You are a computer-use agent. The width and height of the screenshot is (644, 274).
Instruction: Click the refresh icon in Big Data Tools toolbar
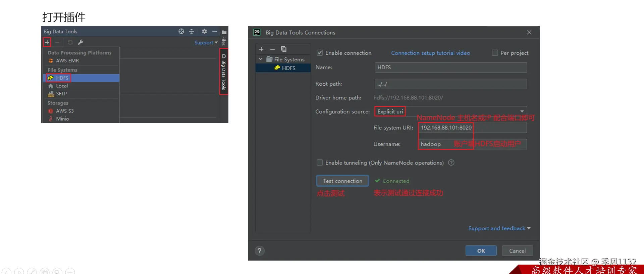coord(70,42)
